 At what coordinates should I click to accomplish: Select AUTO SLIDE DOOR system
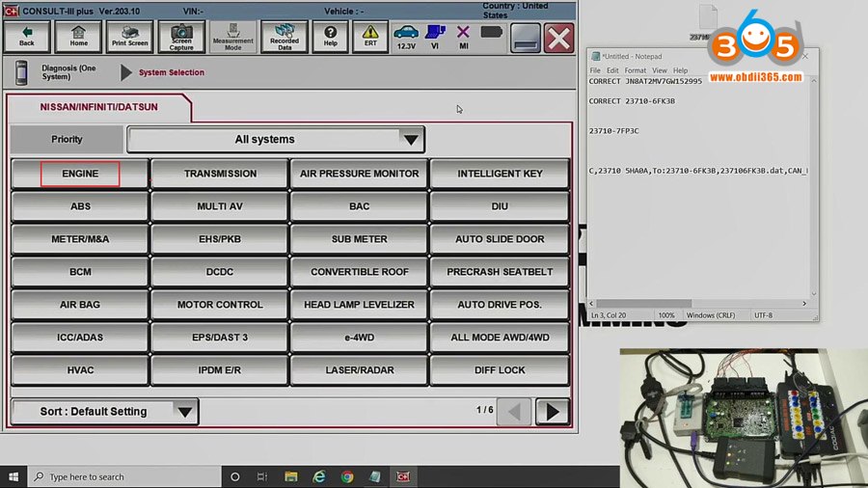(500, 239)
